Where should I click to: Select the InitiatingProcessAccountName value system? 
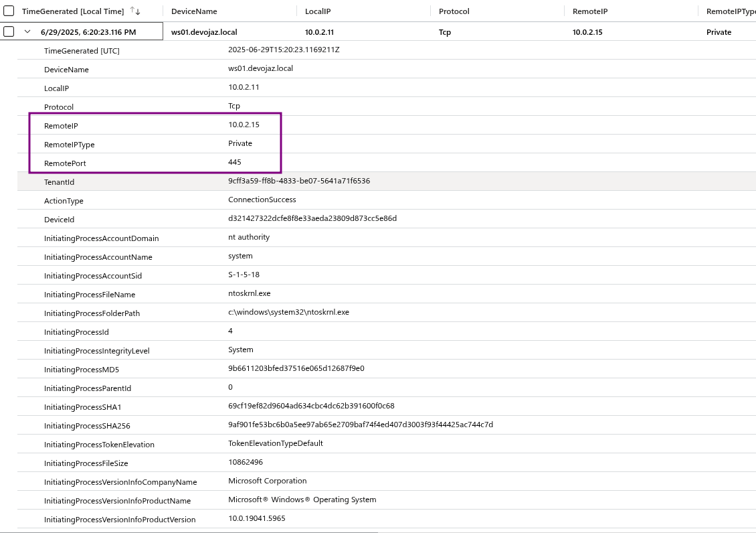[240, 256]
